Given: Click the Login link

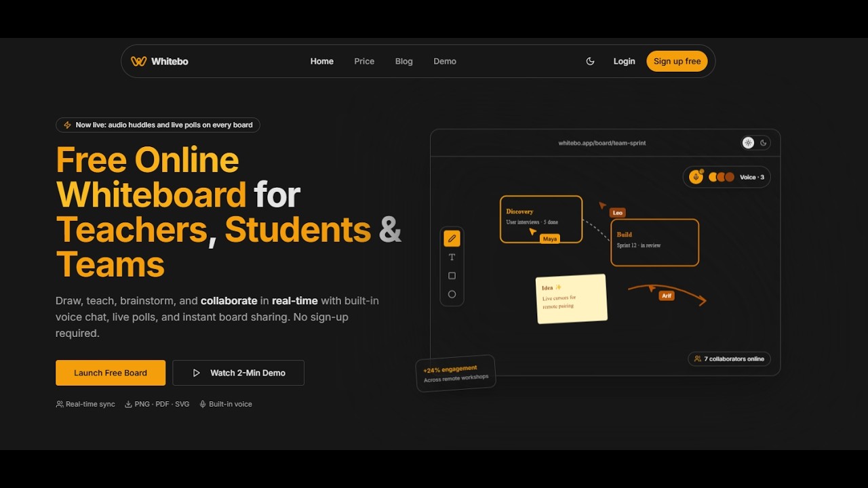Looking at the screenshot, I should click(x=625, y=61).
